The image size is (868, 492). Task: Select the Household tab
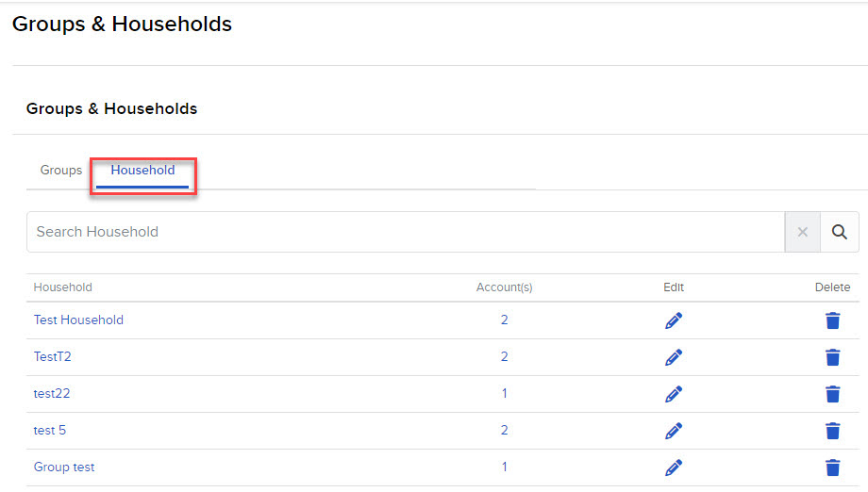tap(142, 171)
